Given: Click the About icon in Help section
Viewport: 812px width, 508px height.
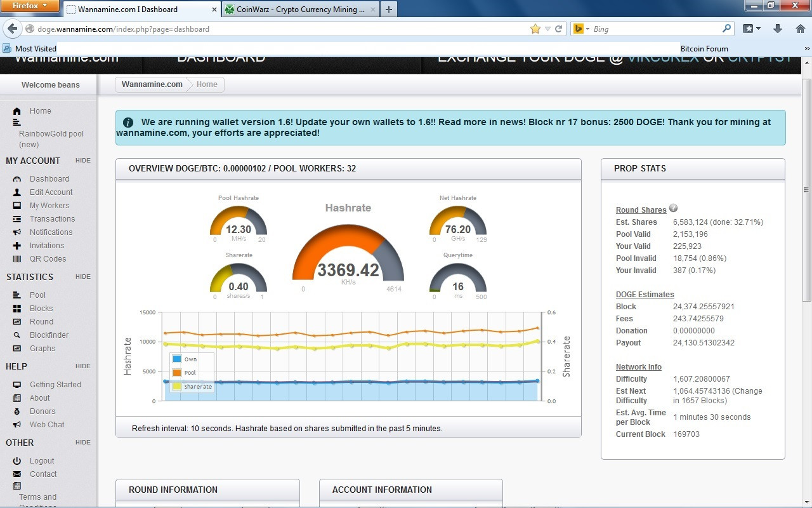Looking at the screenshot, I should pyautogui.click(x=16, y=398).
